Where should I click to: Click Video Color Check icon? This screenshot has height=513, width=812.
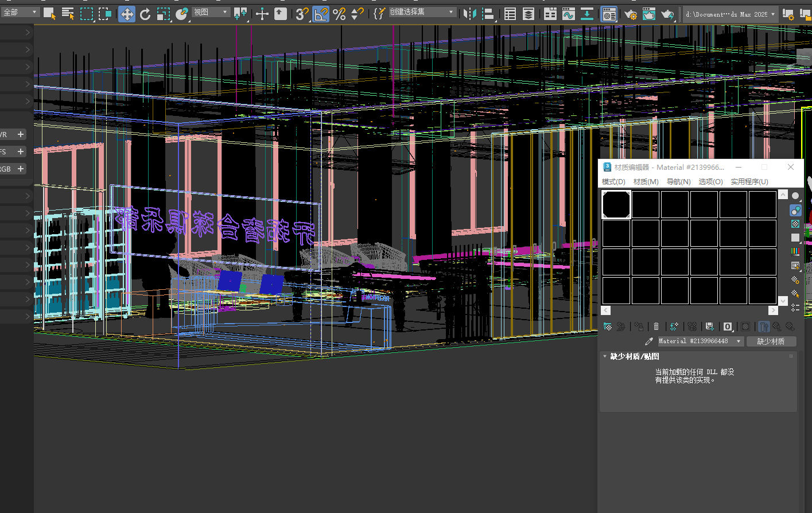[795, 251]
